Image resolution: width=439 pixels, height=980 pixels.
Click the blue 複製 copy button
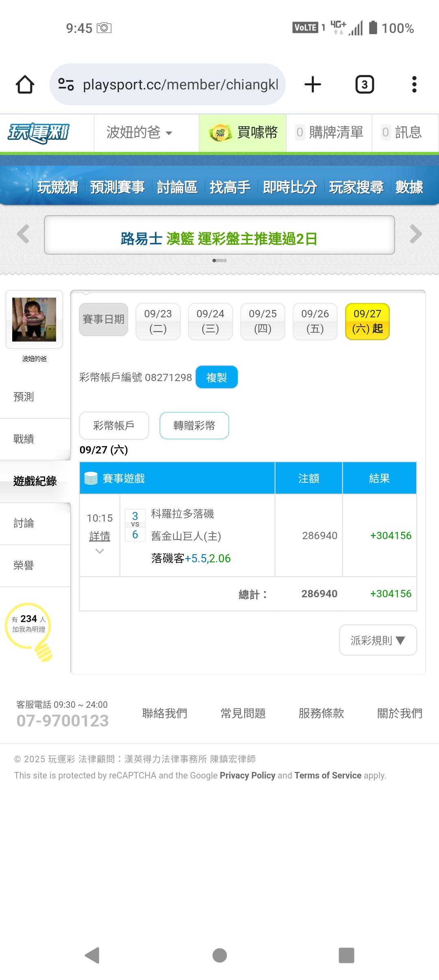(x=216, y=377)
